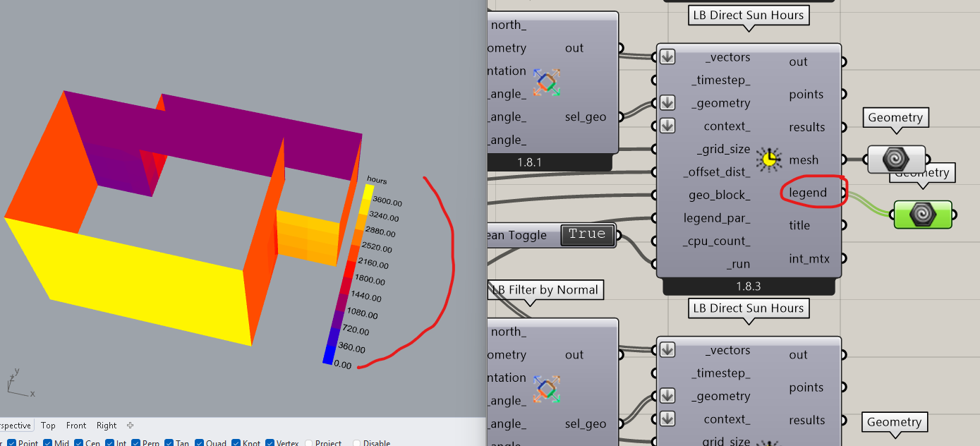Switch to the Top viewport tab

48,426
